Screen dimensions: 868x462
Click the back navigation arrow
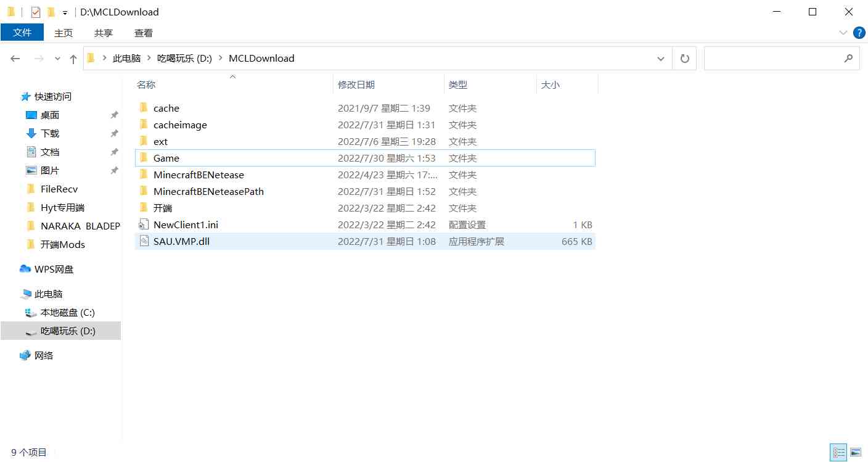point(15,59)
